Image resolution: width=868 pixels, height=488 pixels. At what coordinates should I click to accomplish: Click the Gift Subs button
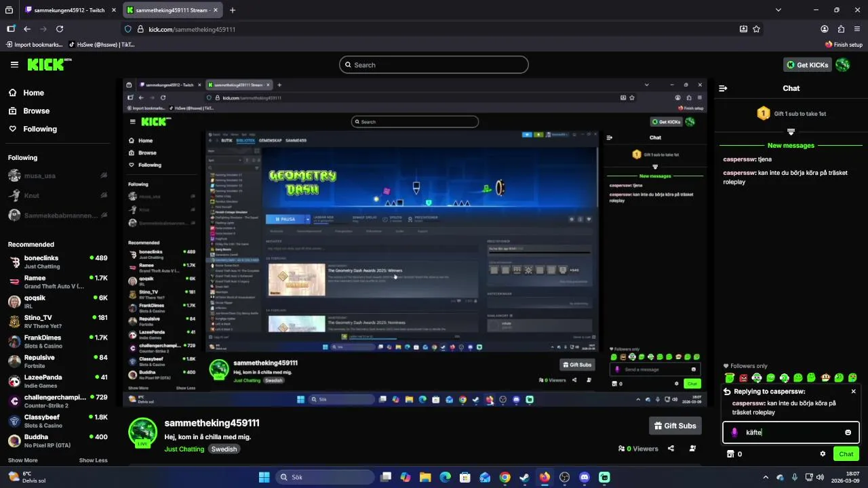[675, 426]
